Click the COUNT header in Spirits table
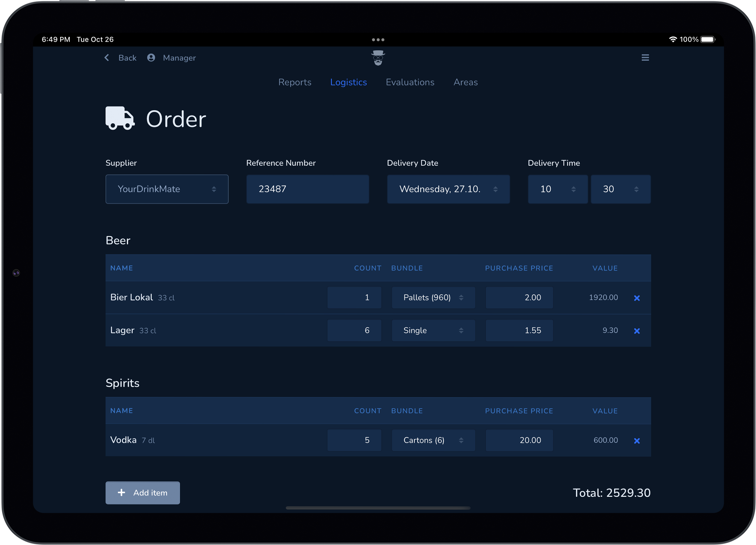Screen dimensions: 756x545 point(368,411)
